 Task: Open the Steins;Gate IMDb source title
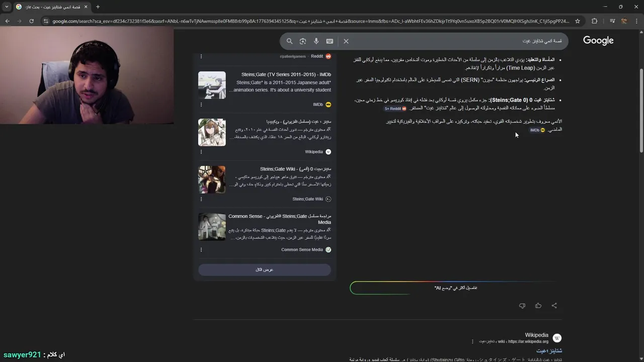tap(286, 74)
